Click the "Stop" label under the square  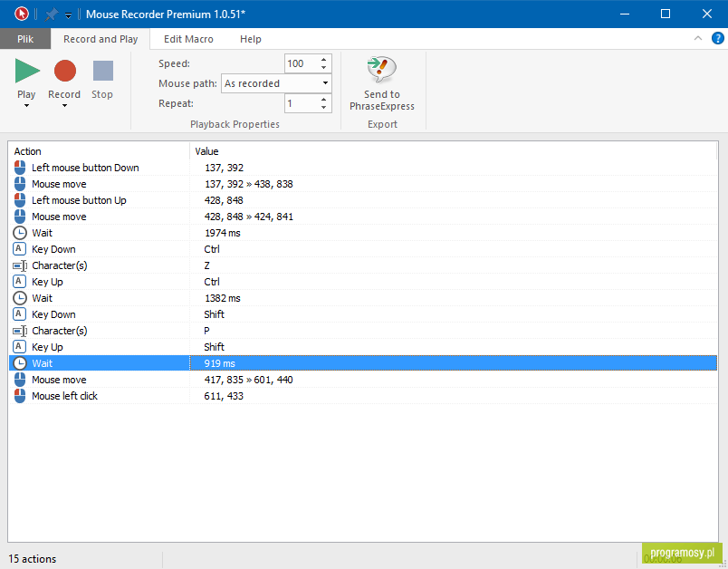click(x=102, y=94)
